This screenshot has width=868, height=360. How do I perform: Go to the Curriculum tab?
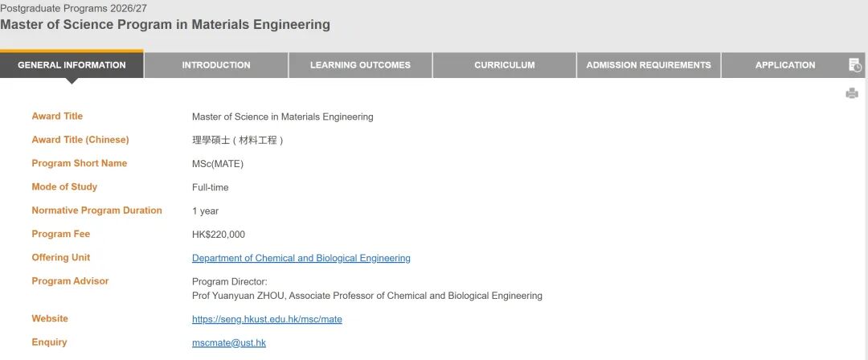(x=504, y=65)
